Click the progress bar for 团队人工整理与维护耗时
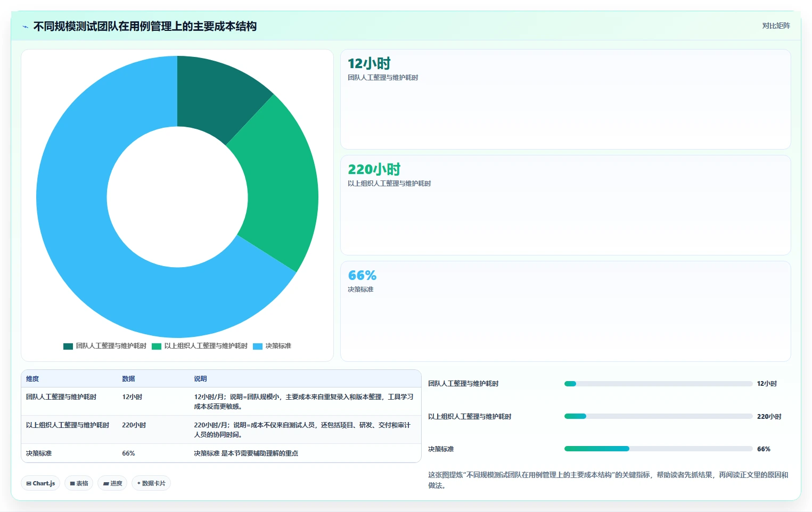 coord(658,384)
